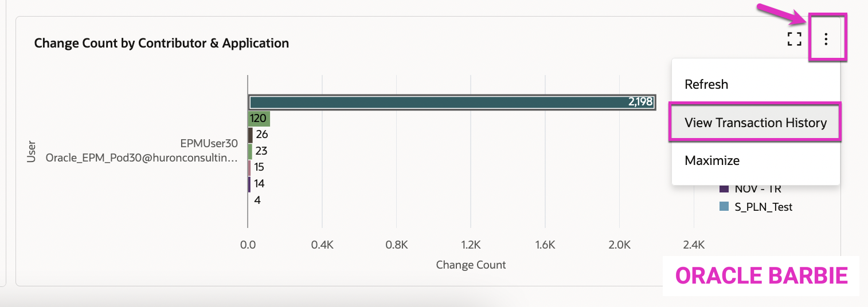The width and height of the screenshot is (868, 307).
Task: Select the dark brown bar labeled 26
Action: (250, 135)
